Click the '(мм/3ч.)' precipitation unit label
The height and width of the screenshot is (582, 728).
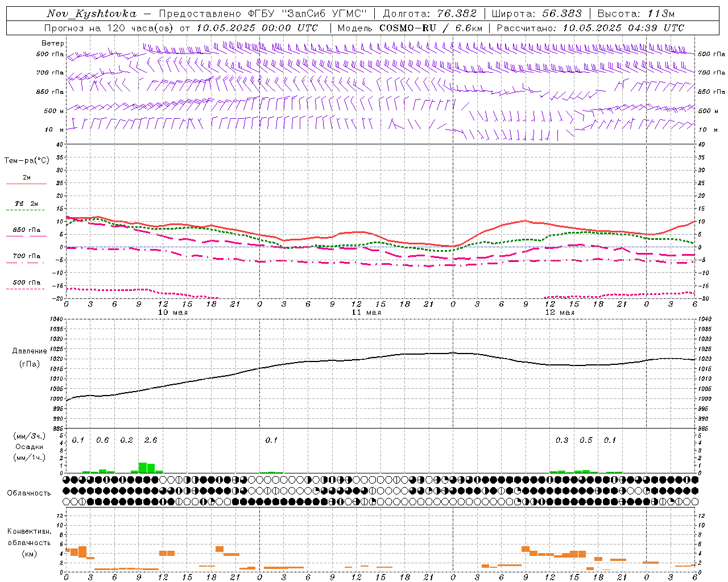point(30,436)
